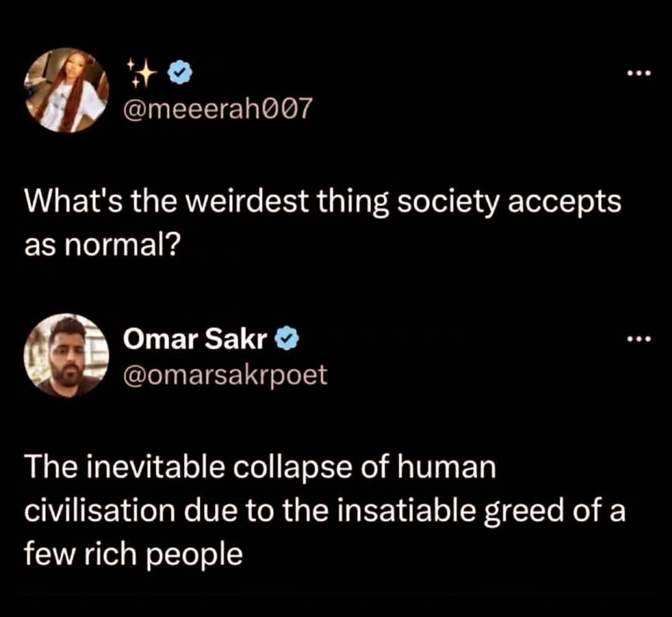Click the sparkle emoji display name

(141, 74)
